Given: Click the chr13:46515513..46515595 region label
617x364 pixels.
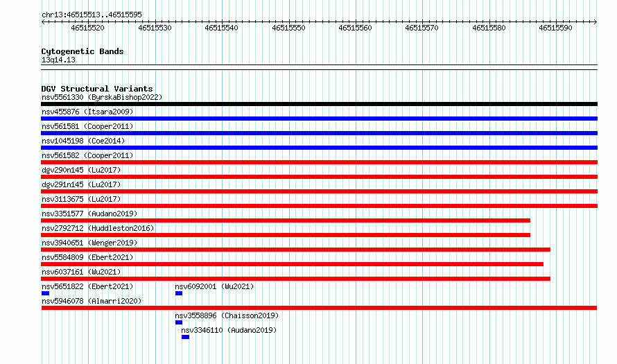Looking at the screenshot, I should tap(92, 15).
